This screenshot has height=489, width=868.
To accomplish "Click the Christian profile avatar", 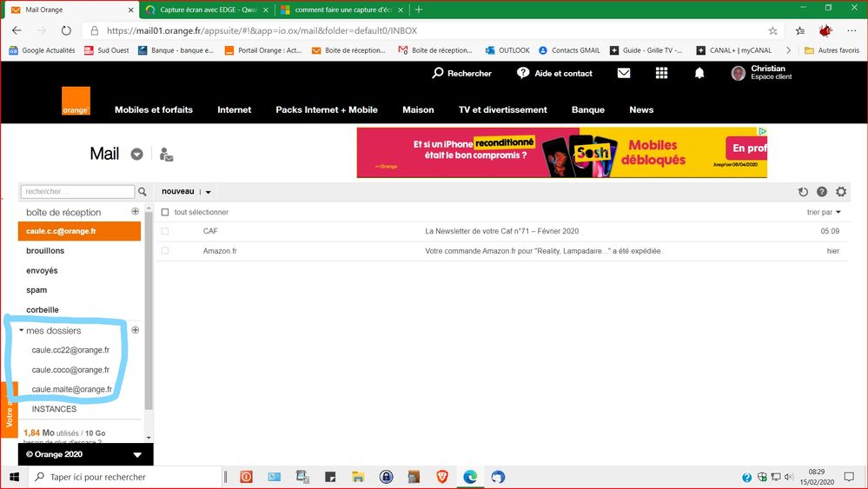I will [739, 73].
